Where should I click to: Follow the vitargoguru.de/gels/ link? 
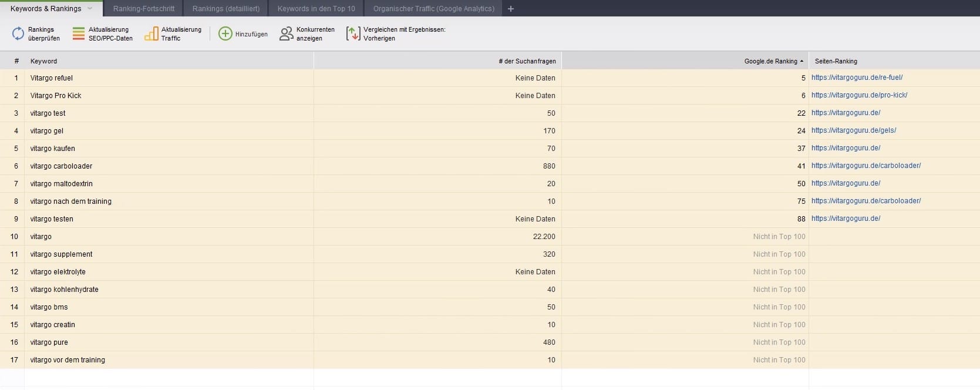[853, 130]
